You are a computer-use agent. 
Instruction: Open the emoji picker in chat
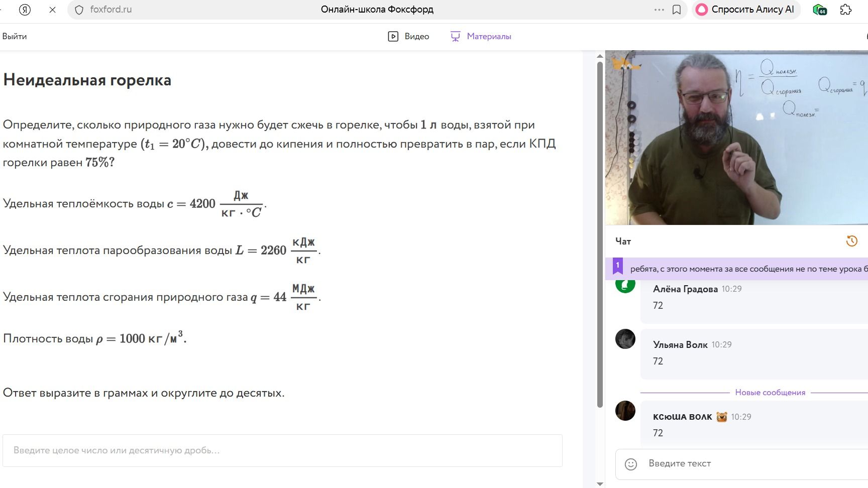click(x=631, y=464)
